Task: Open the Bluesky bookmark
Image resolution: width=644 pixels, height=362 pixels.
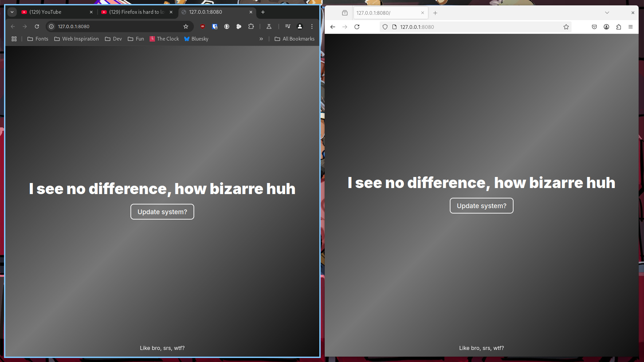Action: [196, 39]
